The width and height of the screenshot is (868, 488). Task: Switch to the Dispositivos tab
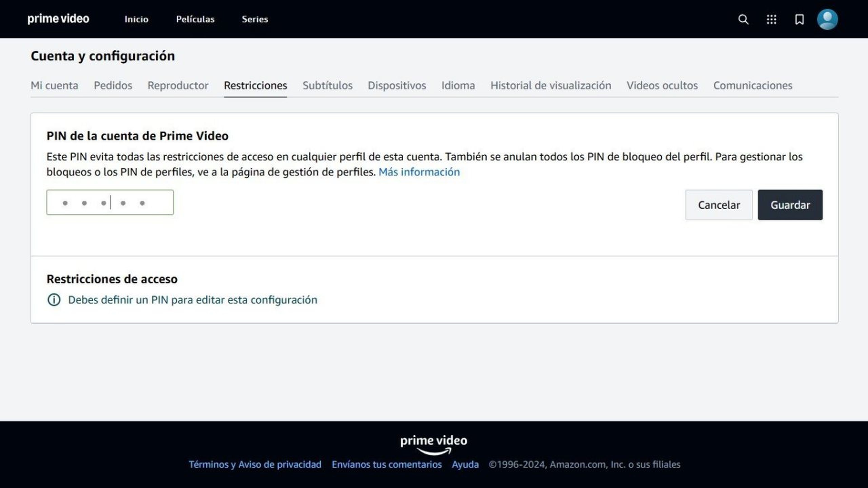tap(397, 86)
